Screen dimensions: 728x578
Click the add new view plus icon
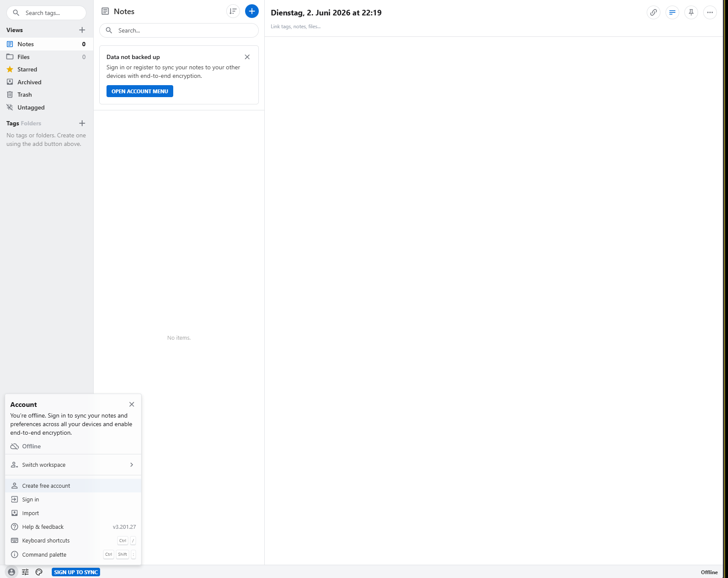click(82, 30)
